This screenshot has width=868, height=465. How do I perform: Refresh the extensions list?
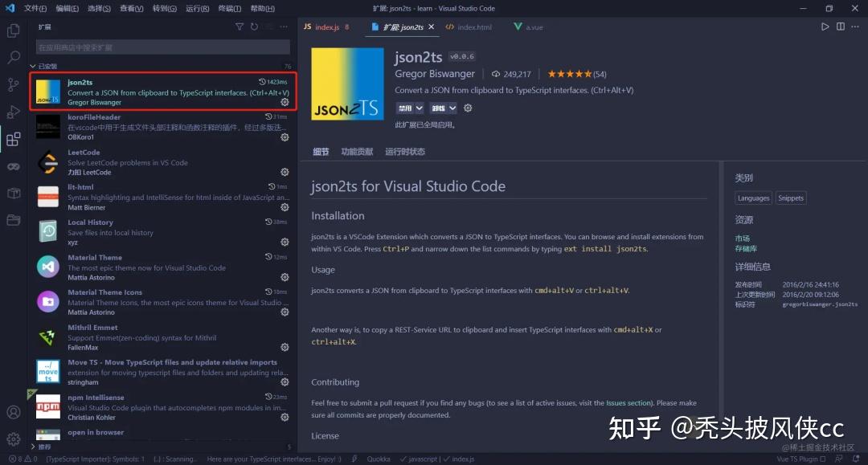[x=254, y=27]
